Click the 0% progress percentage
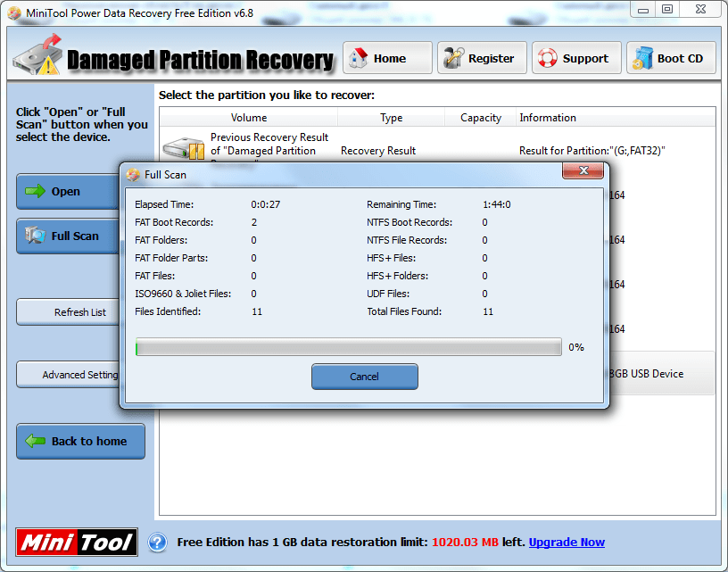Image resolution: width=728 pixels, height=572 pixels. point(576,347)
